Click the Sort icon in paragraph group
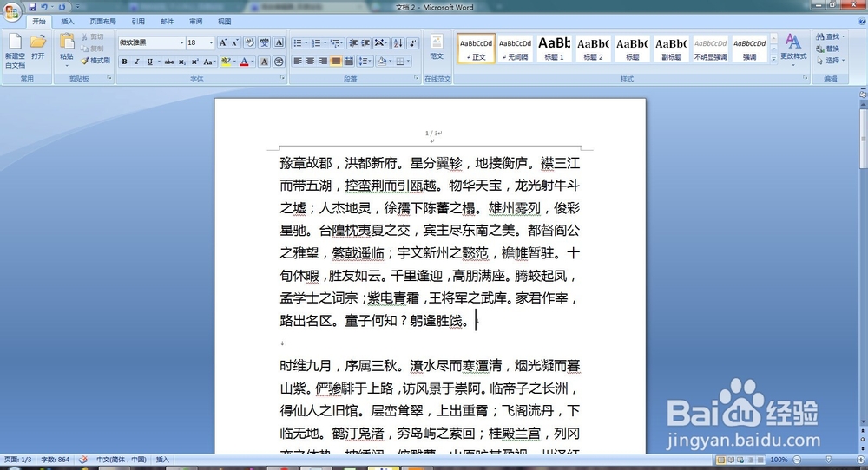This screenshot has width=868, height=470. point(398,43)
